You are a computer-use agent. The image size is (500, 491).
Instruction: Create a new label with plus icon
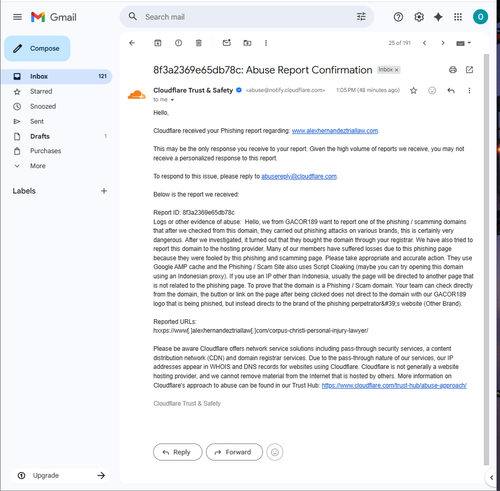tap(104, 191)
